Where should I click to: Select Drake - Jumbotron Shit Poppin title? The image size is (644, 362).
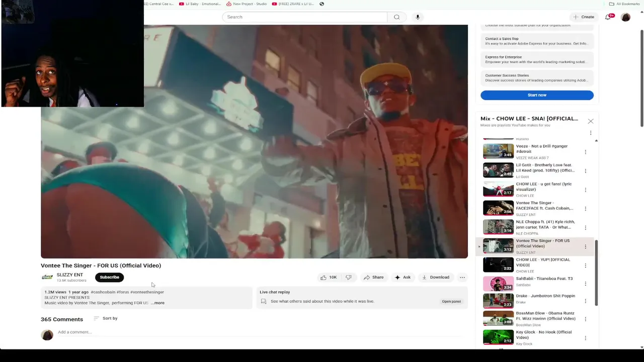(545, 296)
